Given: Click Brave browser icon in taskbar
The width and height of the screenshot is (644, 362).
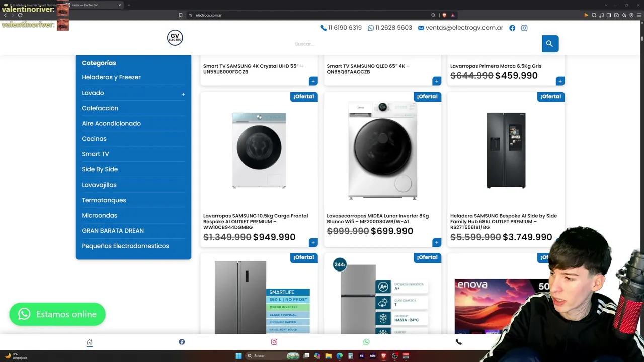Looking at the screenshot, I should pos(383,356).
